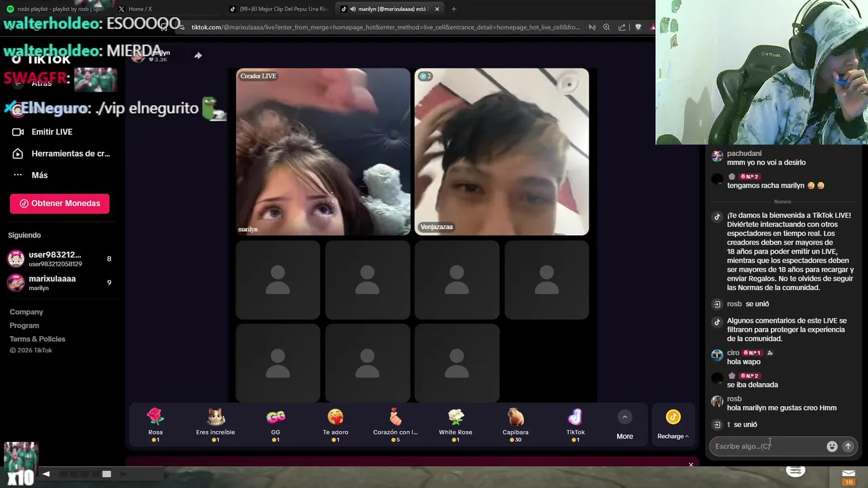Open the Company footer link

tap(26, 312)
